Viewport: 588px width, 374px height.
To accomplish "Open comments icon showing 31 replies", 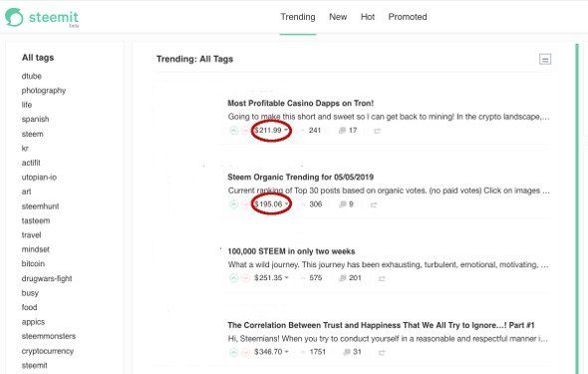I will coord(347,352).
